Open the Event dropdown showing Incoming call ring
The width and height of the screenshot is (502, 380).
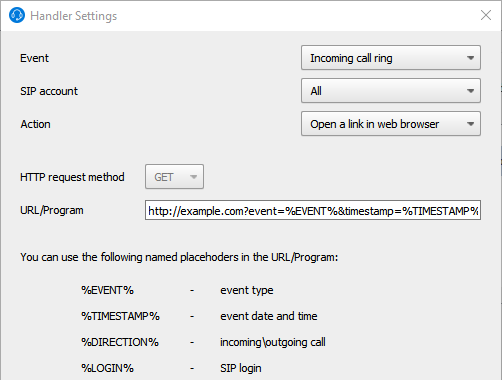coord(391,58)
